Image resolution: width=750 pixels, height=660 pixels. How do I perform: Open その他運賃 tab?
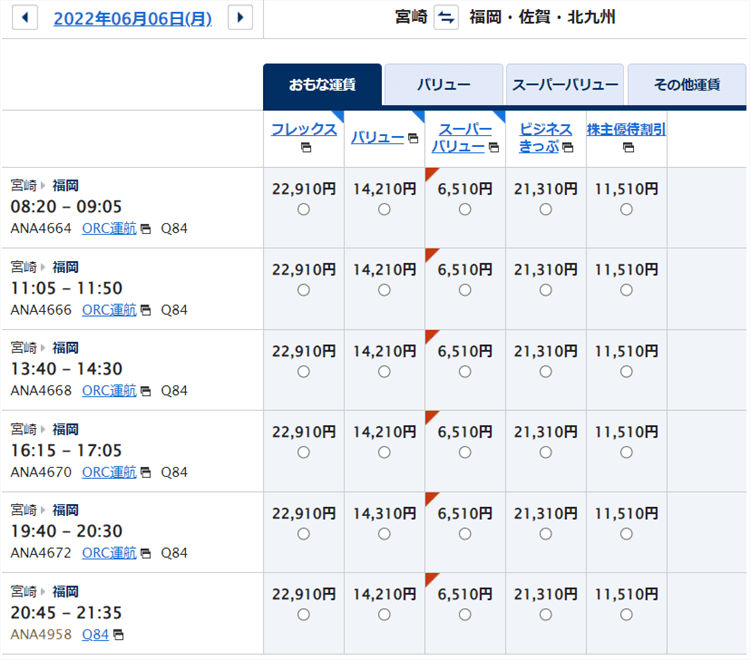686,85
